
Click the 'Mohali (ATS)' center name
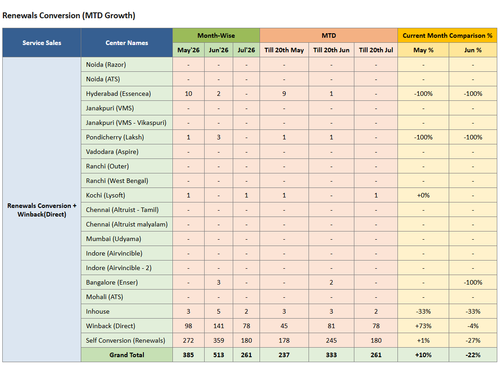[x=104, y=297]
